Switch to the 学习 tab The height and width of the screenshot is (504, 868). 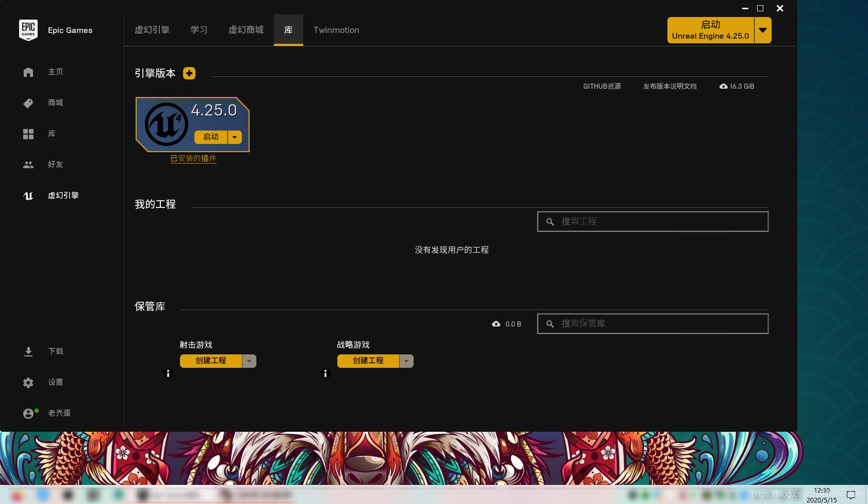(x=199, y=30)
